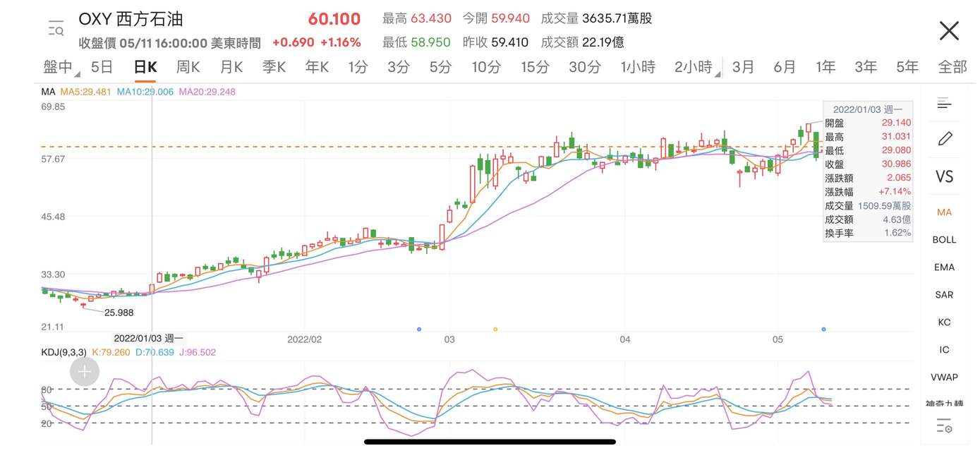Select the 15分 interval tab
This screenshot has width=980, height=453.
click(x=535, y=67)
